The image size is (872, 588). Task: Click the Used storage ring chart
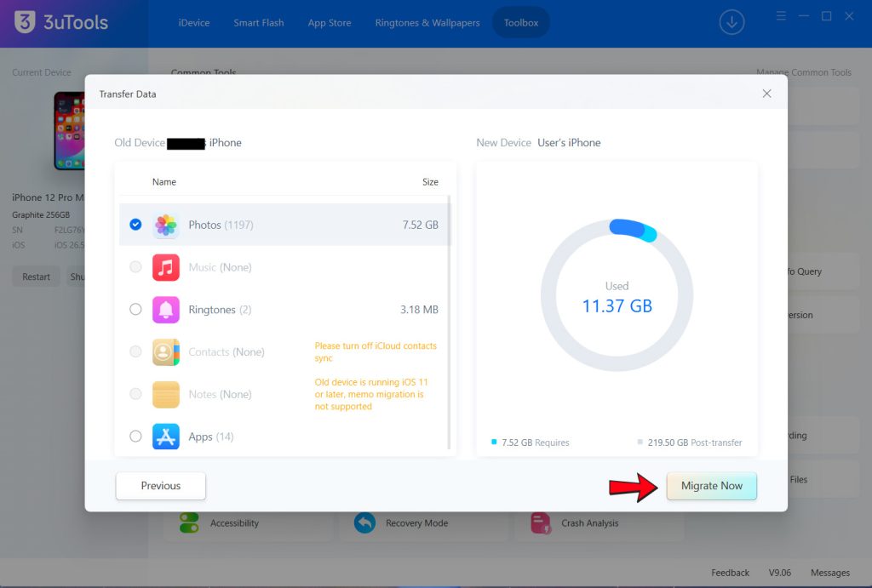pos(617,294)
